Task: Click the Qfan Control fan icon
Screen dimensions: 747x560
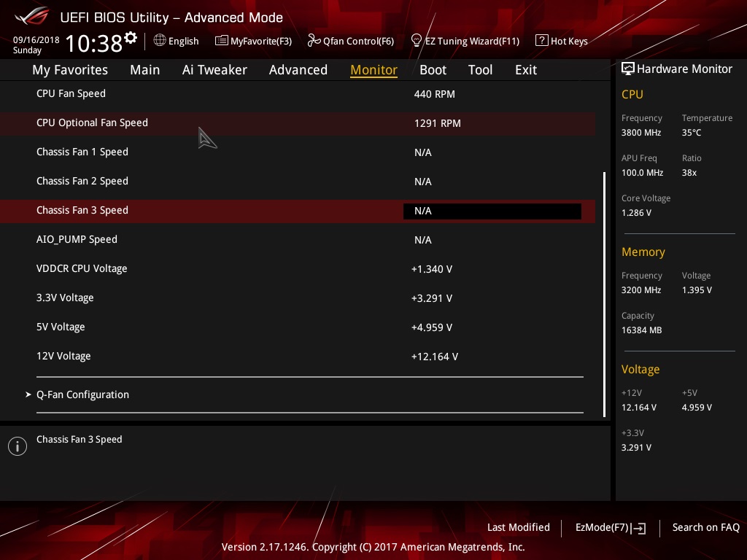Action: [314, 41]
